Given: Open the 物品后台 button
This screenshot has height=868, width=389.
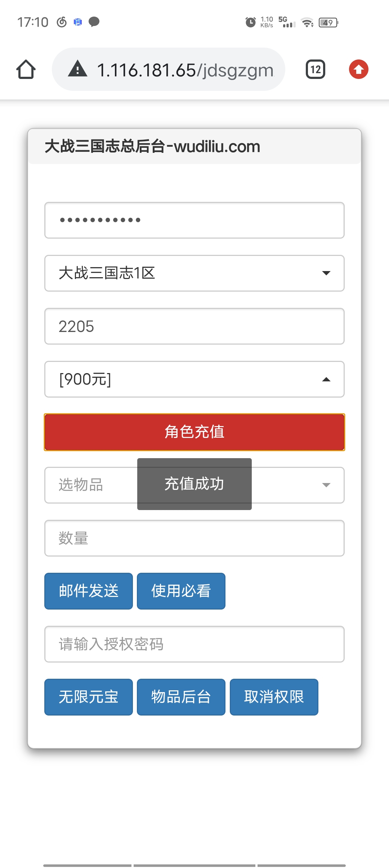Looking at the screenshot, I should pos(181,697).
